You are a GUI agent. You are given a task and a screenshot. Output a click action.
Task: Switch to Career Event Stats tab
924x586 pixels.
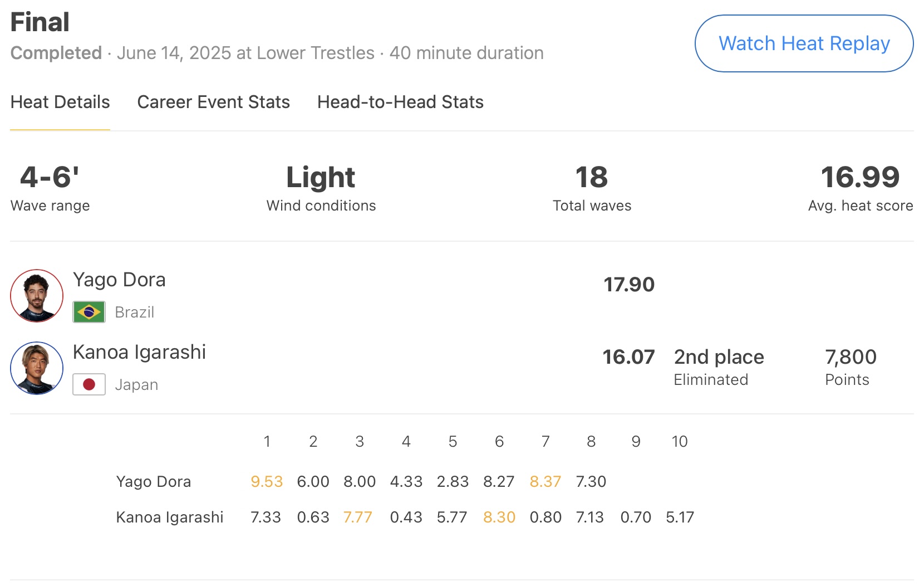(213, 102)
